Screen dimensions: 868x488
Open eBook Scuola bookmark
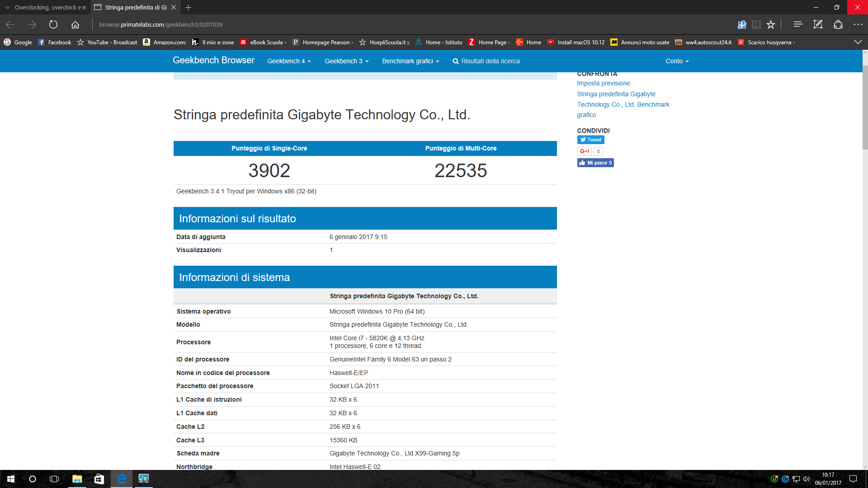263,42
